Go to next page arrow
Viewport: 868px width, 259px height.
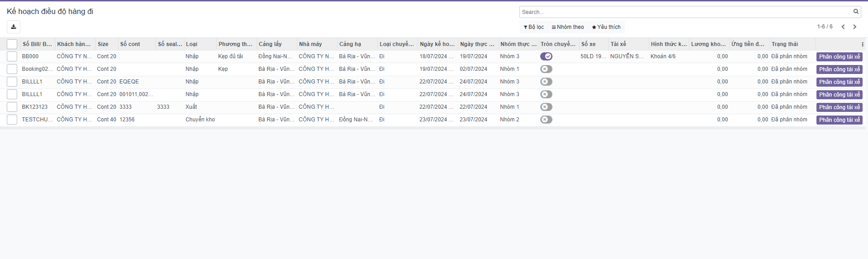(854, 27)
